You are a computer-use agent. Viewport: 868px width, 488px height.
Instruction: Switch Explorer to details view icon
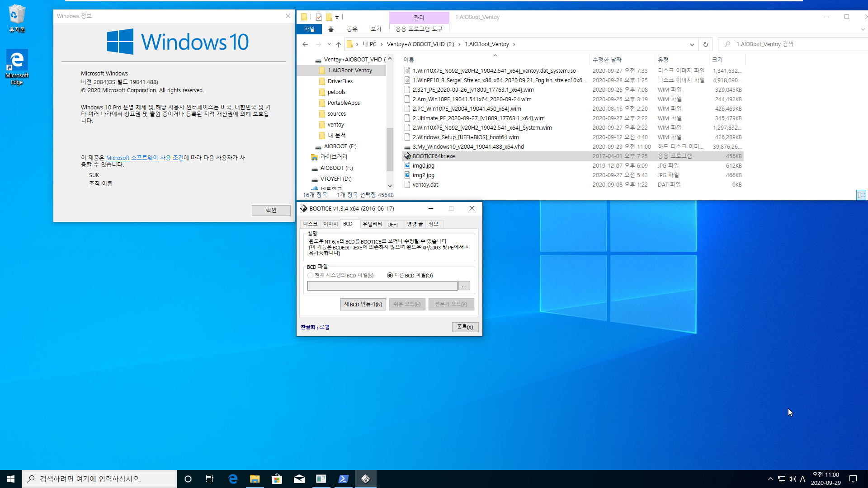point(861,195)
